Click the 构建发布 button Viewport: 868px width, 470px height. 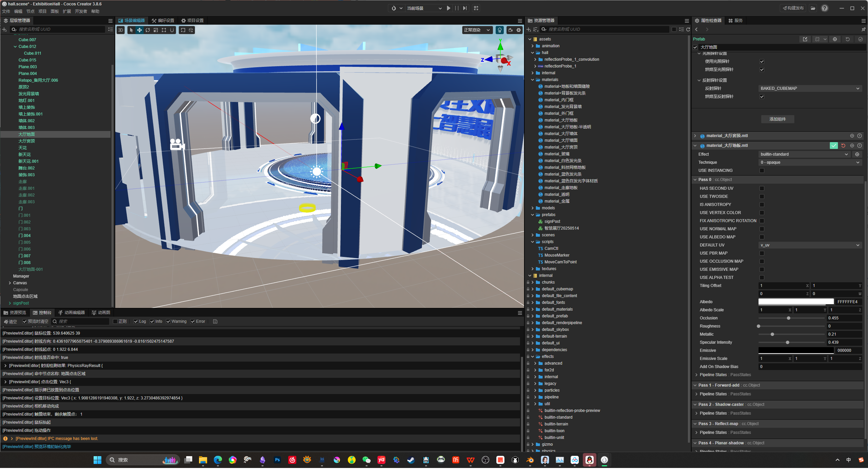click(793, 8)
